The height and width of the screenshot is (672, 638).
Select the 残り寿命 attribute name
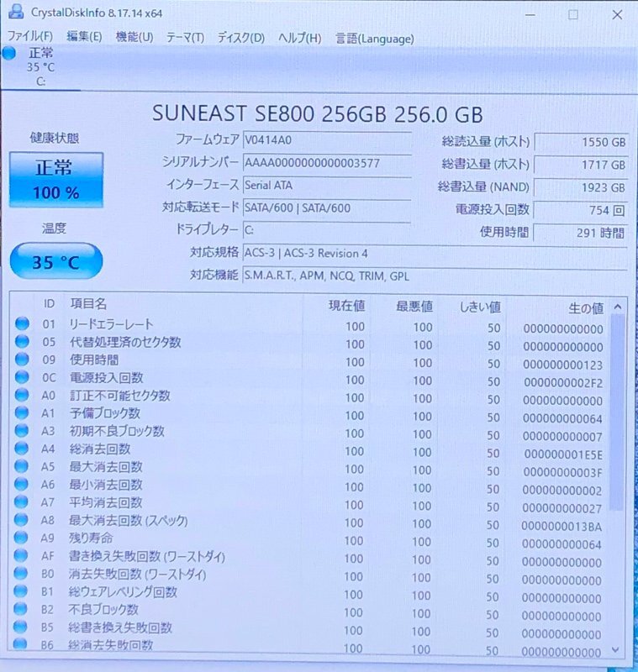91,538
